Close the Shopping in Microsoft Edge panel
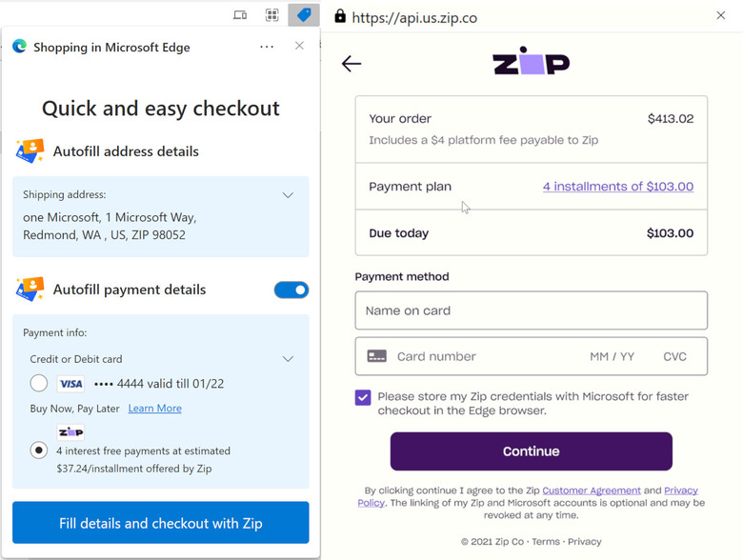This screenshot has height=560, width=743. [x=299, y=46]
